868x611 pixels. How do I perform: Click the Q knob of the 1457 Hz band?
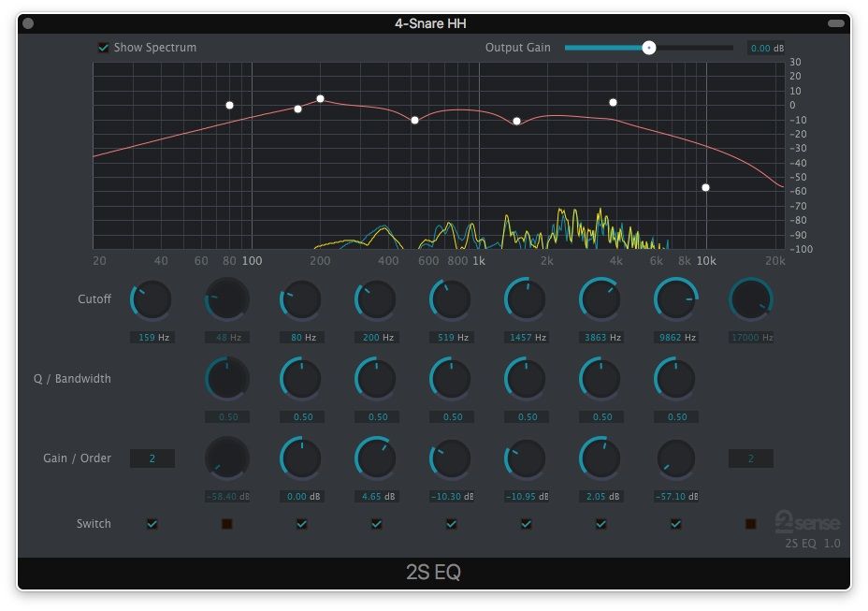coord(525,379)
